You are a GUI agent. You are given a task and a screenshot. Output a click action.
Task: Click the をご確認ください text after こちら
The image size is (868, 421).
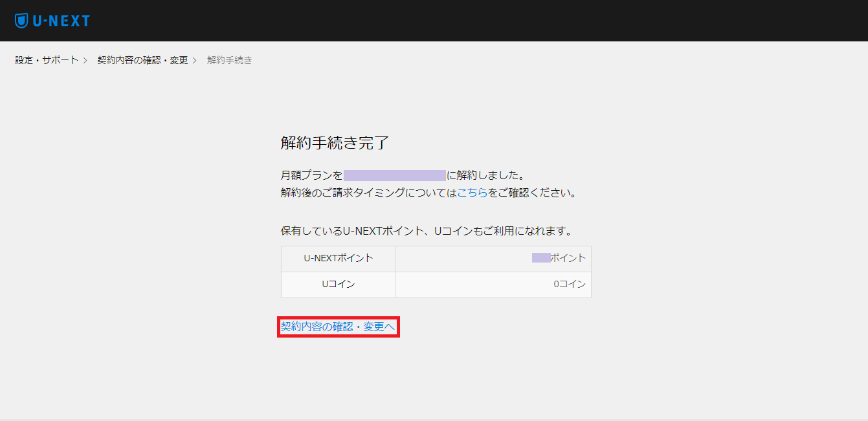[x=531, y=193]
